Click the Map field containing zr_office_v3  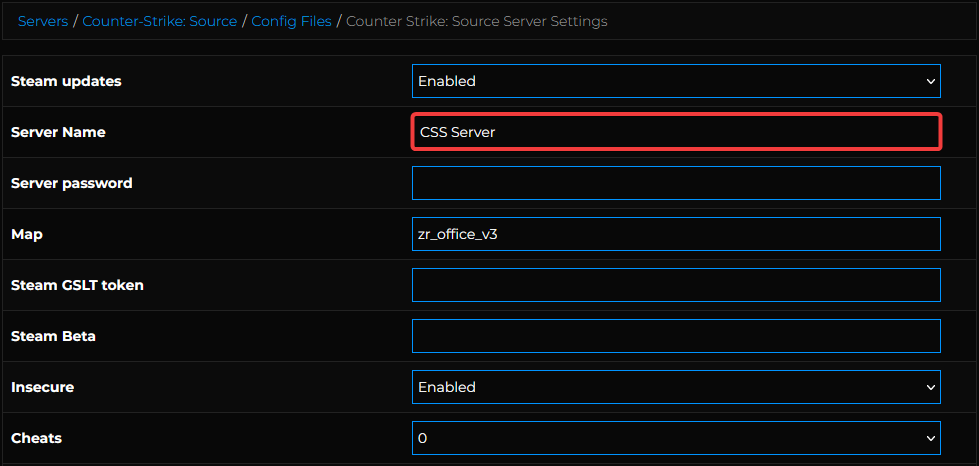[676, 234]
